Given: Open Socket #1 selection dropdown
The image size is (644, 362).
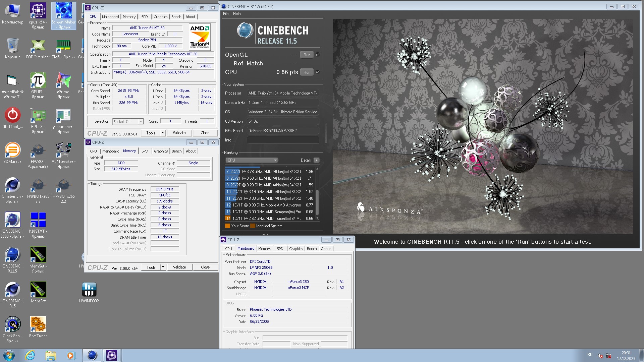Looking at the screenshot, I should pyautogui.click(x=128, y=121).
